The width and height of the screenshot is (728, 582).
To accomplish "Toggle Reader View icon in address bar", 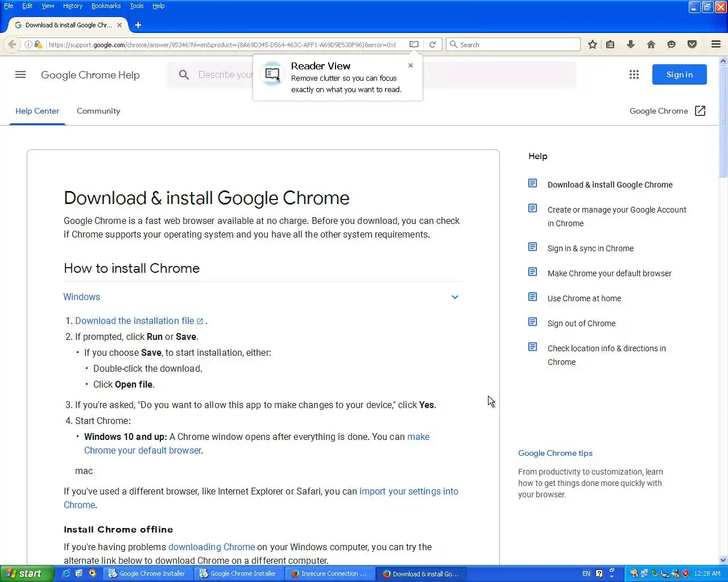I will tap(414, 44).
